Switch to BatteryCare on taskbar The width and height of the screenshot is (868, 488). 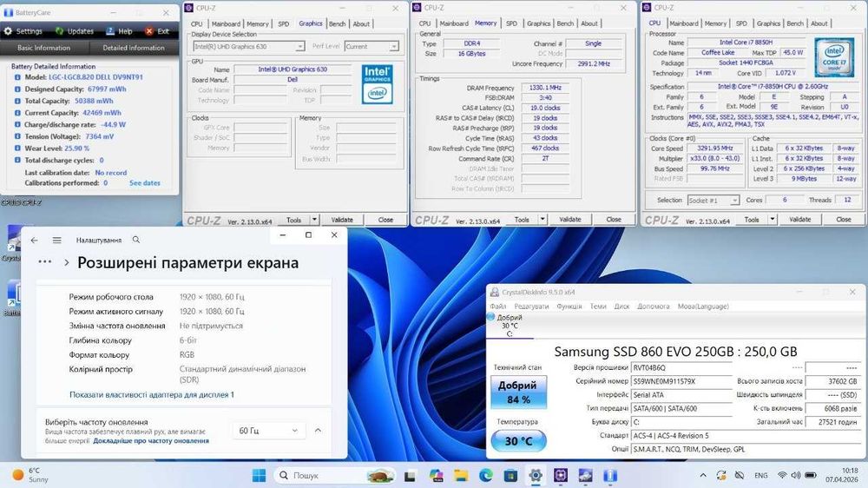[x=610, y=475]
